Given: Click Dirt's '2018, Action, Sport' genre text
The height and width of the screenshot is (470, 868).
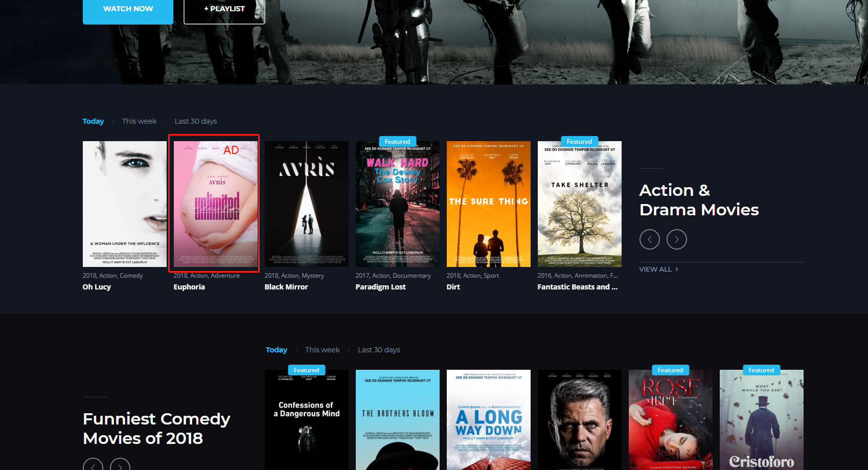Looking at the screenshot, I should click(472, 276).
